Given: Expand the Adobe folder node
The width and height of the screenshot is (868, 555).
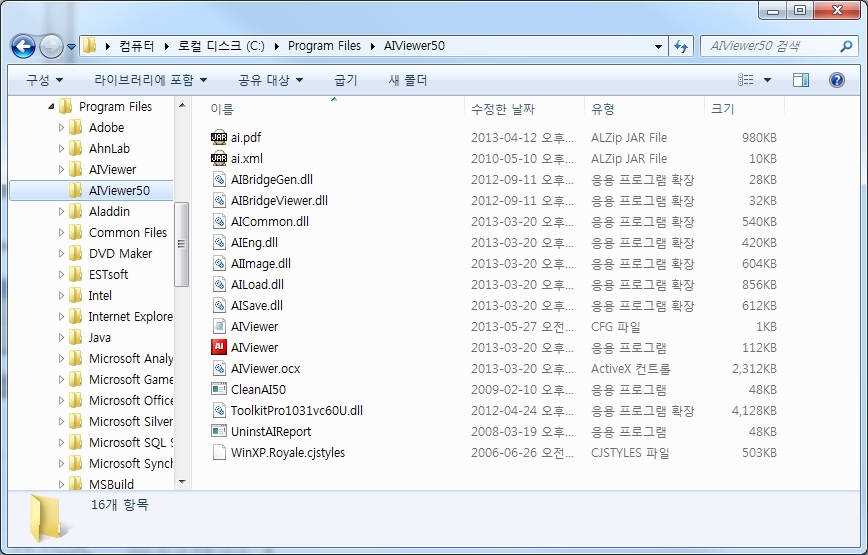Looking at the screenshot, I should click(61, 128).
